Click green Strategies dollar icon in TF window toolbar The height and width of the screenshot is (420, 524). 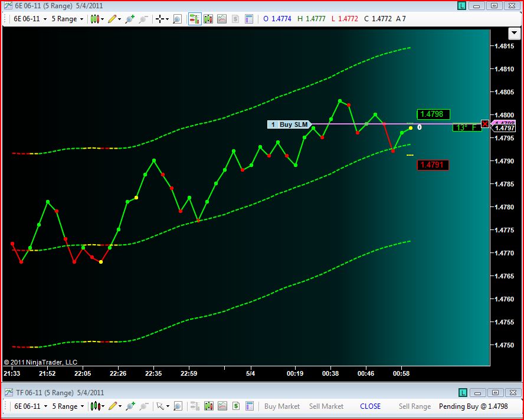[x=236, y=406]
